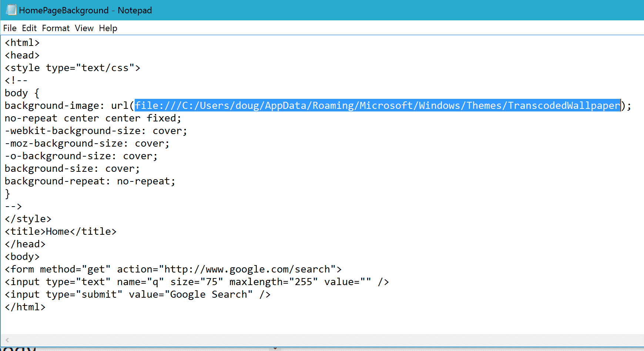The image size is (644, 351).
Task: Click the "<!--" comment start line
Action: pyautogui.click(x=16, y=80)
